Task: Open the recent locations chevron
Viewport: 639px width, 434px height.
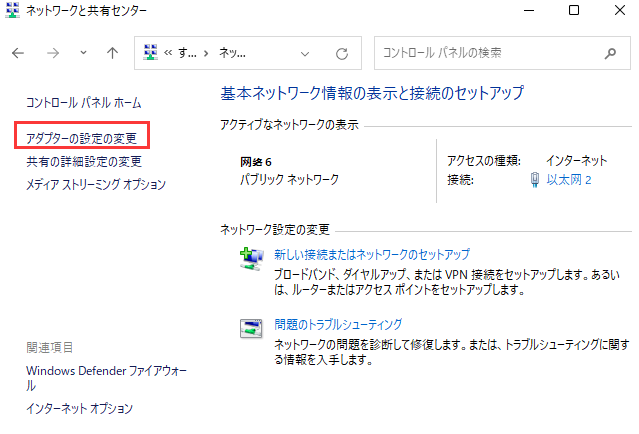Action: click(x=83, y=53)
